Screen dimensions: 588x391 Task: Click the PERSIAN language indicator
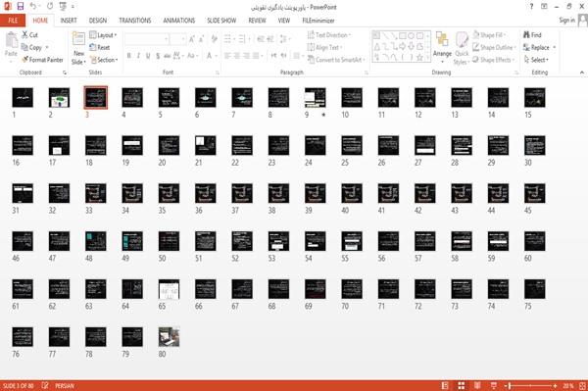click(65, 385)
